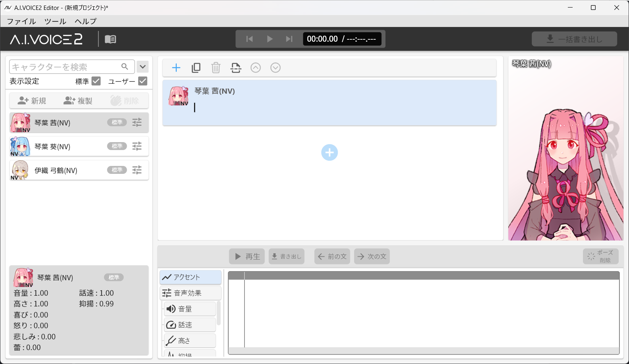Delete the sentence with trash icon
Screen dimensions: 629x364
pos(216,68)
